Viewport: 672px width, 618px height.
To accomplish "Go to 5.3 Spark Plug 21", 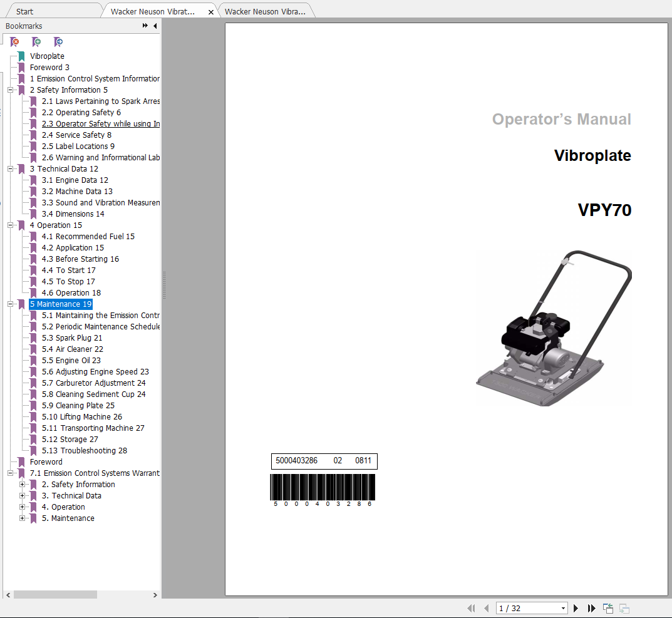I will pyautogui.click(x=72, y=337).
